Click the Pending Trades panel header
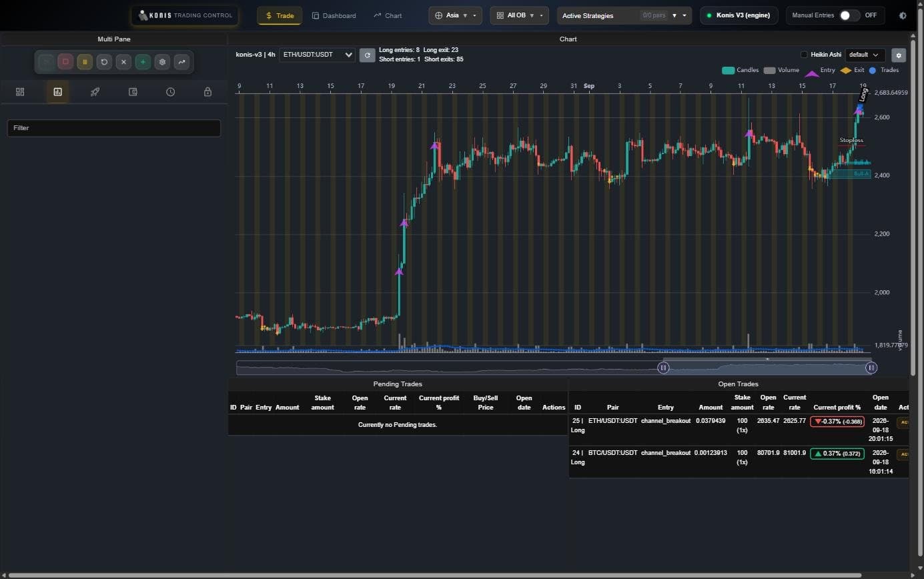 [398, 384]
